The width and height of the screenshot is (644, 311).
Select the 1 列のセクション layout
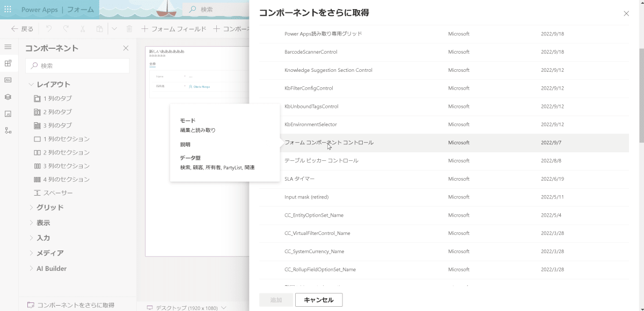click(61, 139)
